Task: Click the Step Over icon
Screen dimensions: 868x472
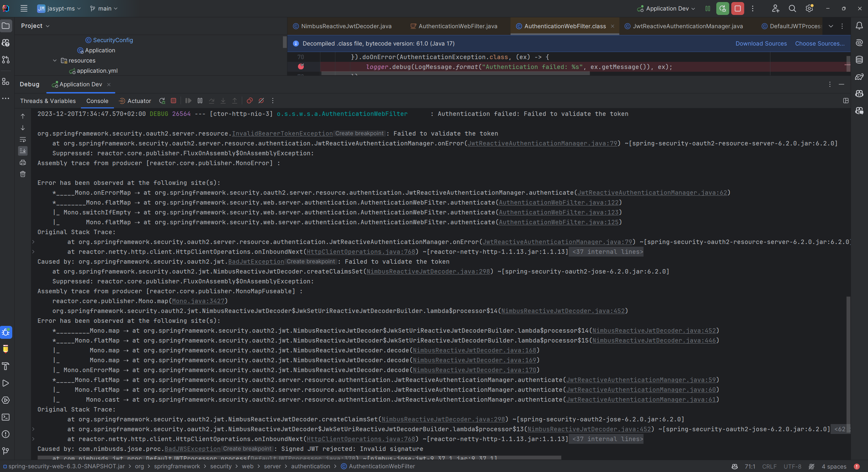Action: 212,101
